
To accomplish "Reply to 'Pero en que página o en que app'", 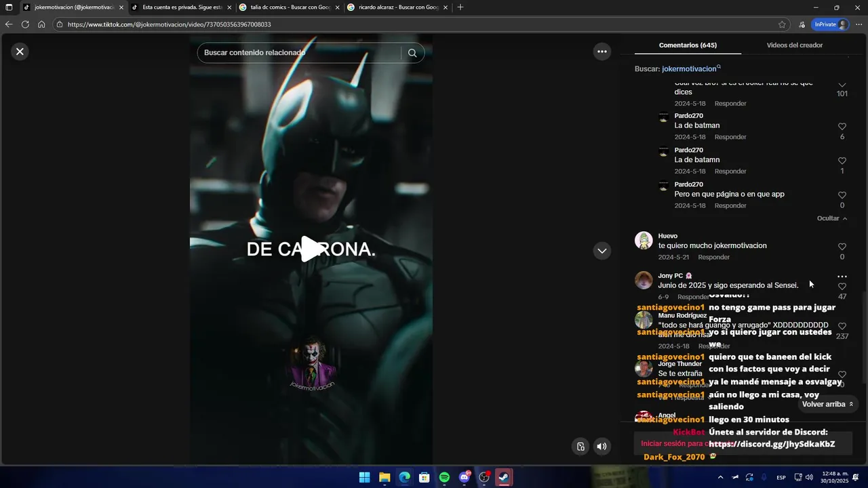I will click(x=730, y=205).
